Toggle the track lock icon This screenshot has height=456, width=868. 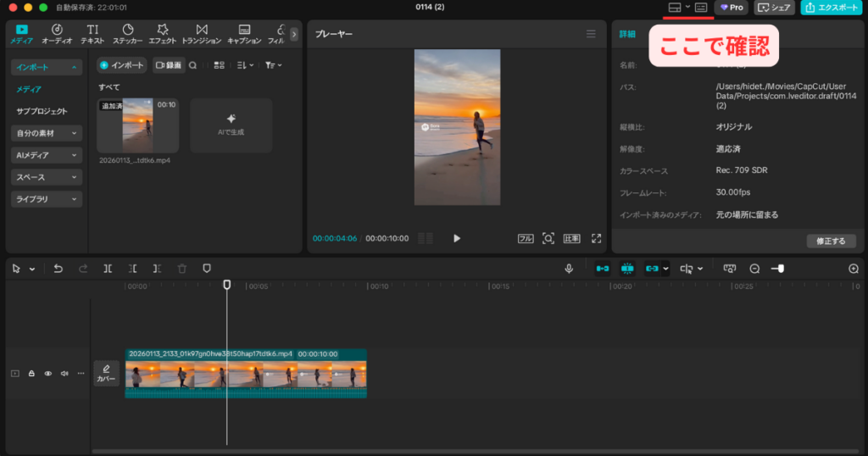[x=31, y=373]
